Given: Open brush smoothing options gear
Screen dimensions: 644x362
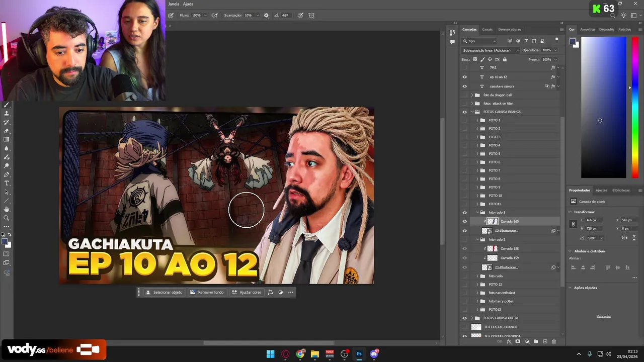Looking at the screenshot, I should click(266, 16).
